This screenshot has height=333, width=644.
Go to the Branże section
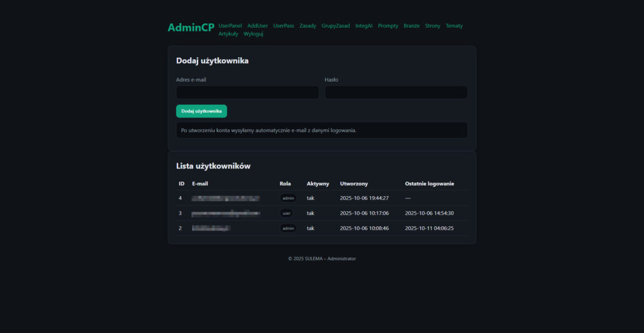pyautogui.click(x=411, y=26)
